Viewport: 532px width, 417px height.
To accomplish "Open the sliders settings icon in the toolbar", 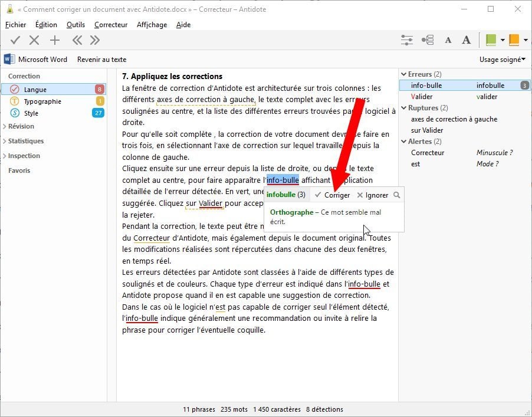I will 407,40.
